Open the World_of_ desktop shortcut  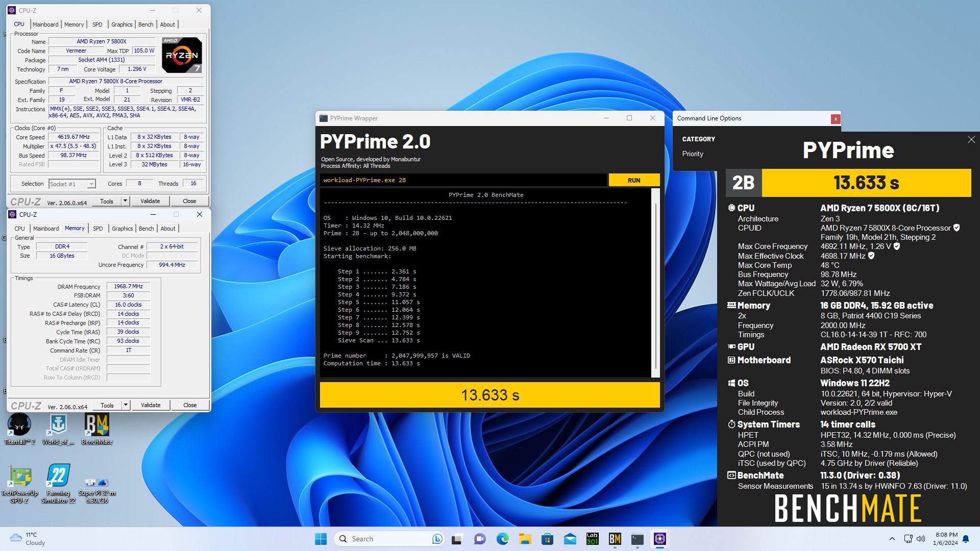[58, 429]
